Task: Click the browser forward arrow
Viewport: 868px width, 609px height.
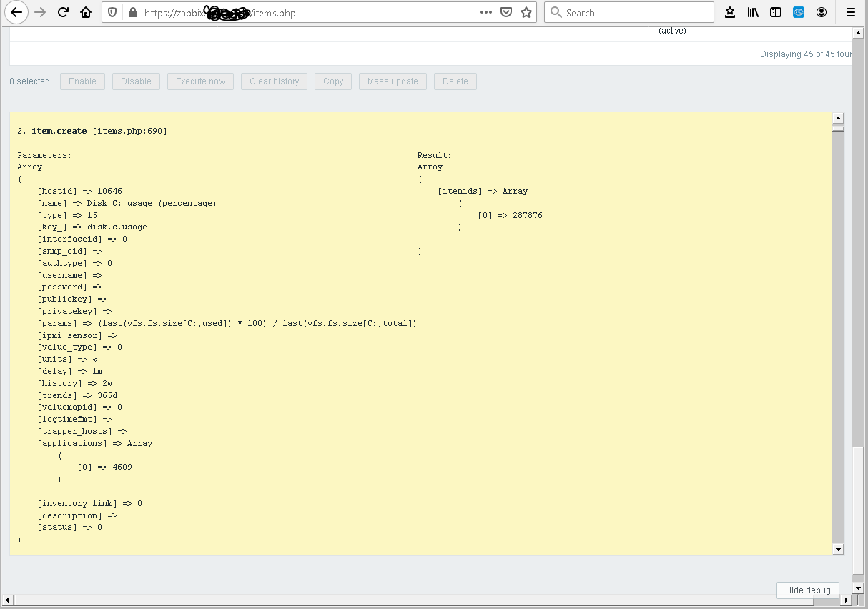Action: [41, 13]
